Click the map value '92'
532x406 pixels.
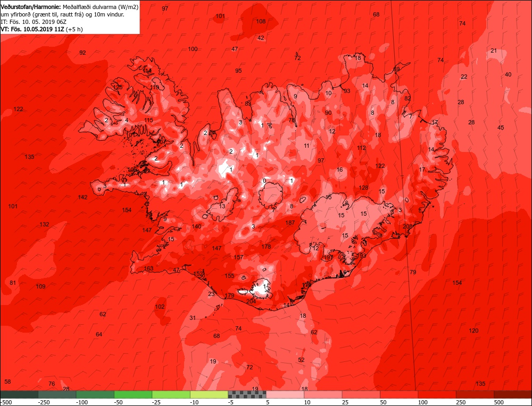[x=82, y=53]
